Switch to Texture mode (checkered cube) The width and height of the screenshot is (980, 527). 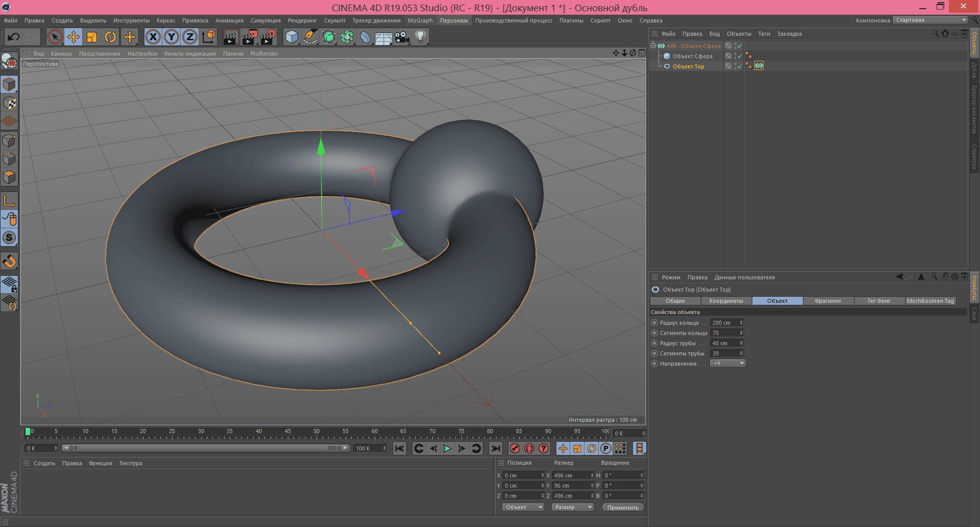coord(9,103)
